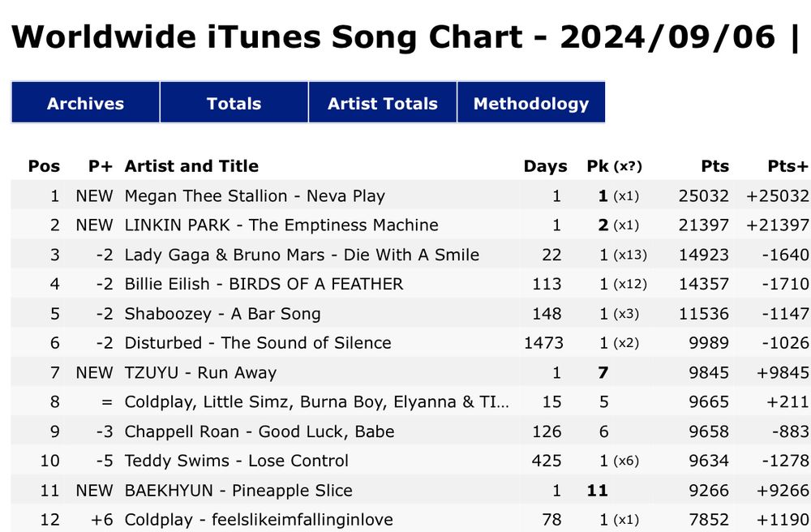Click the Pts column header
Image resolution: width=811 pixels, height=532 pixels.
click(x=714, y=166)
